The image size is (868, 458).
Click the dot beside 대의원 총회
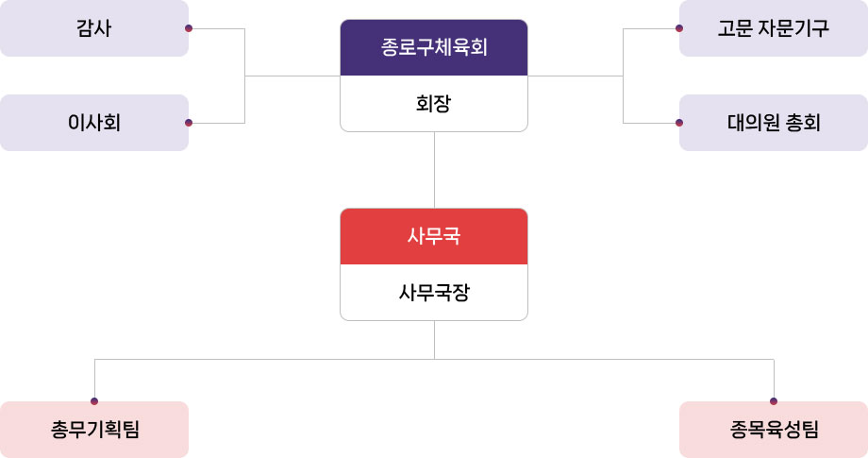tap(679, 123)
